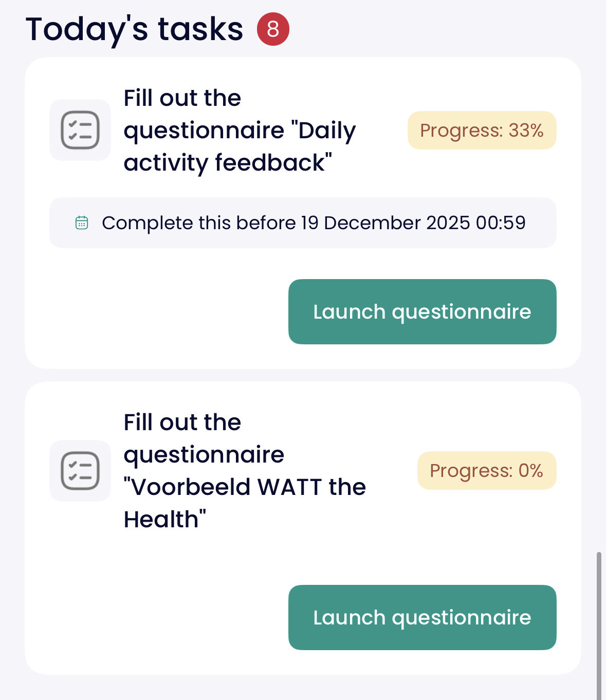Click the red badge showing 8 tasks

click(273, 29)
